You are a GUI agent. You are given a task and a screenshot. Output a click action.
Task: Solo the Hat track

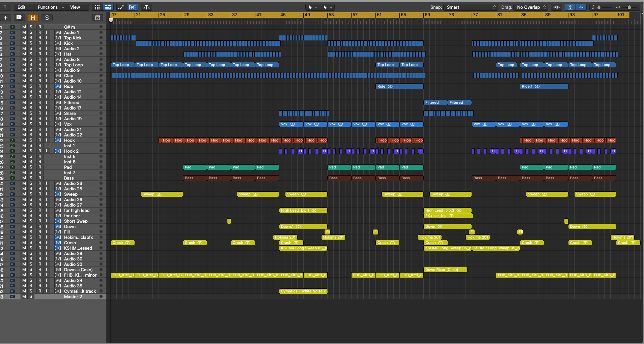(31, 54)
